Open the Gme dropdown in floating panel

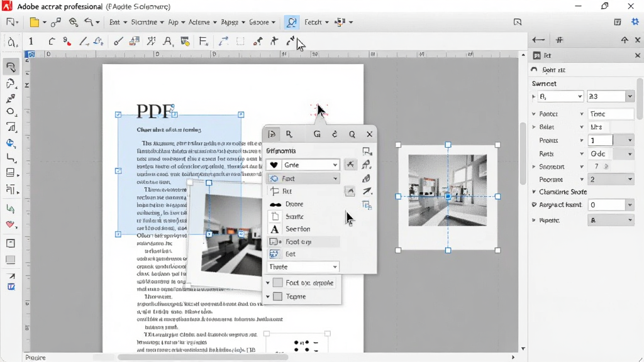point(303,165)
